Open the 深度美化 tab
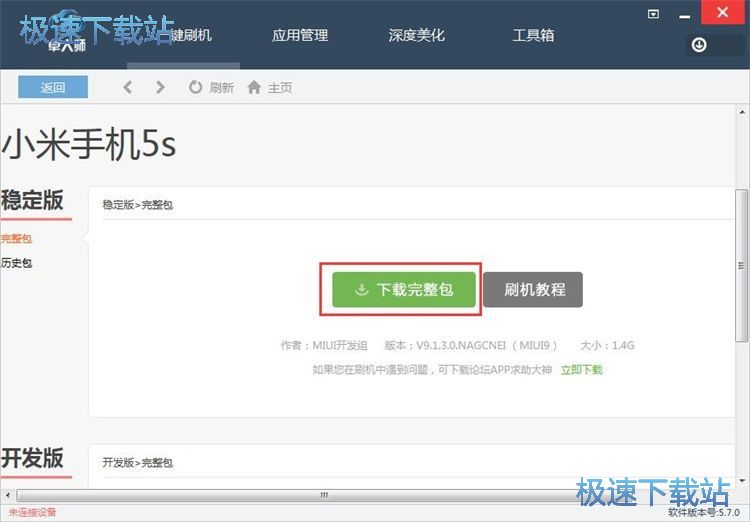 click(417, 35)
